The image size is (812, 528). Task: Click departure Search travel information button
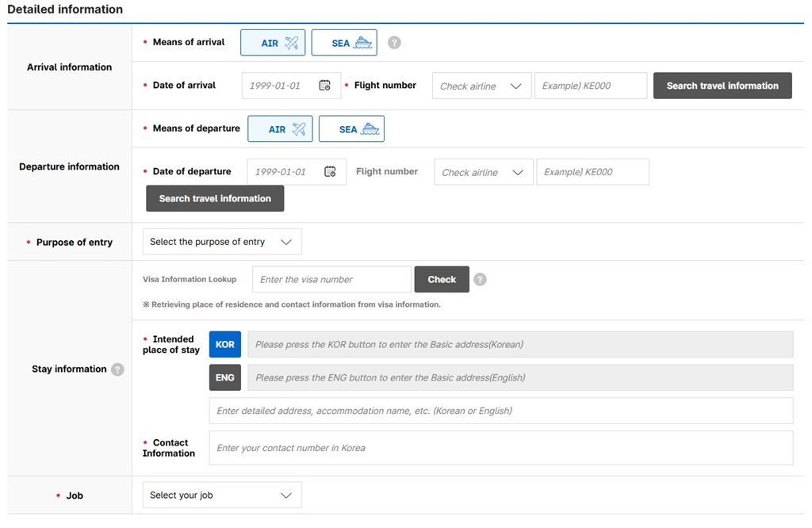click(215, 199)
